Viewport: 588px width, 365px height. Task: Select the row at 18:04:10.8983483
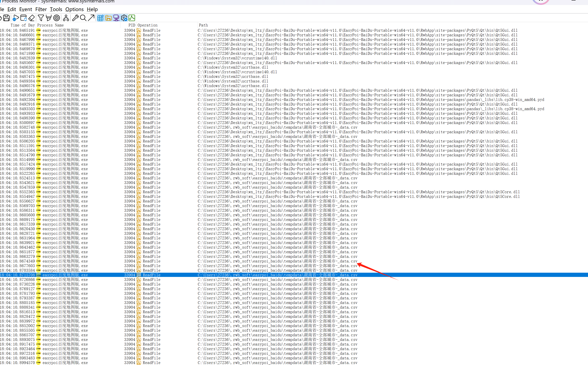coord(294,358)
